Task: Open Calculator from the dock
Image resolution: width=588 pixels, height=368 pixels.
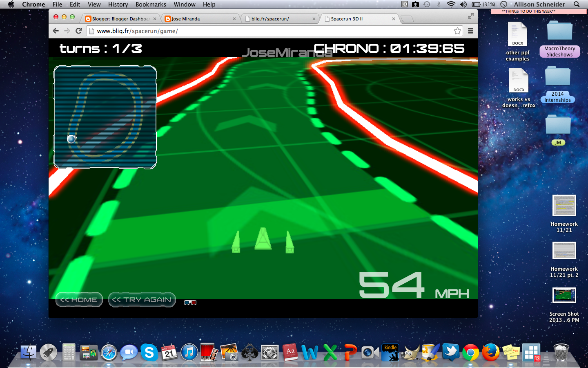Action: [69, 352]
